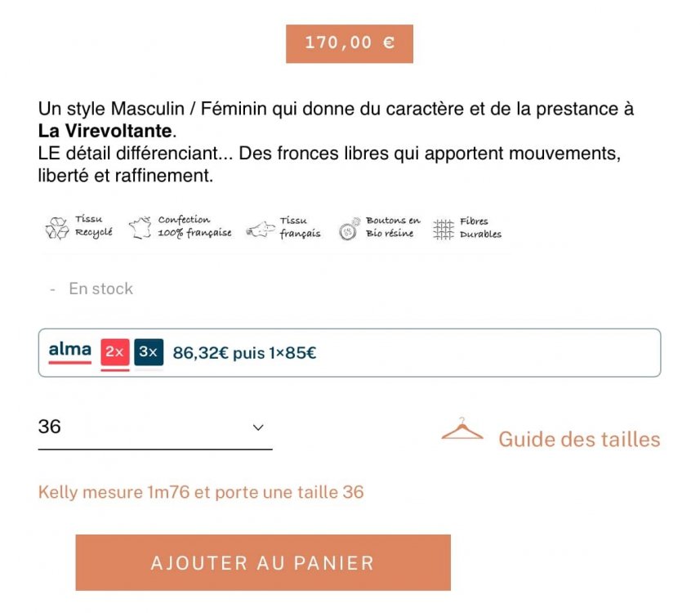
Task: Click the recycled fabric (Tissu Recyclé) icon
Action: tap(56, 226)
